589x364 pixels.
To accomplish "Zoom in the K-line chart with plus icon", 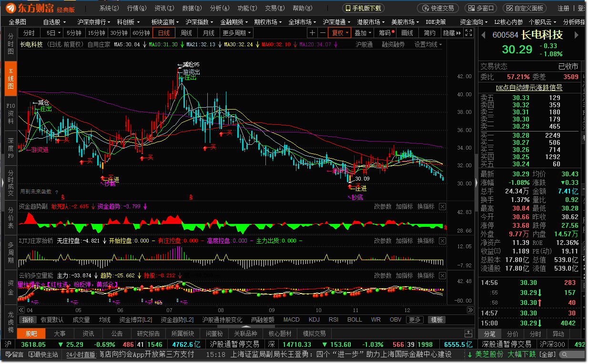I will pos(312,33).
